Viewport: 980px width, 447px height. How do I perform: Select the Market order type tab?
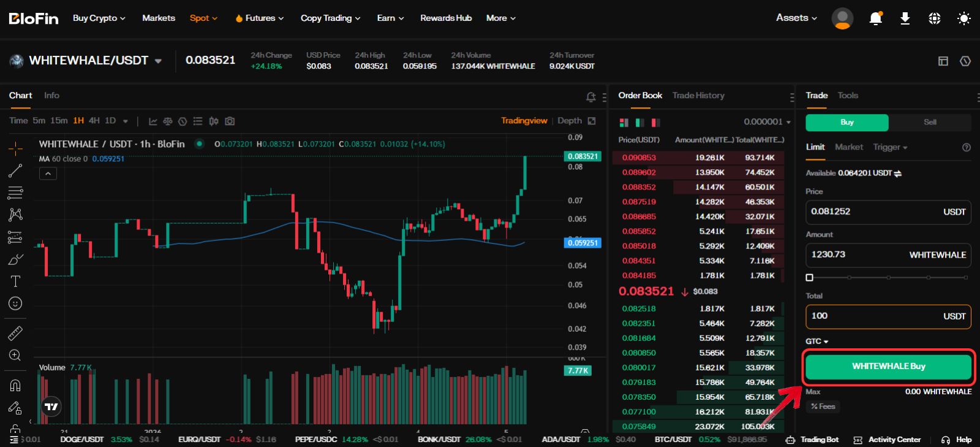[848, 147]
